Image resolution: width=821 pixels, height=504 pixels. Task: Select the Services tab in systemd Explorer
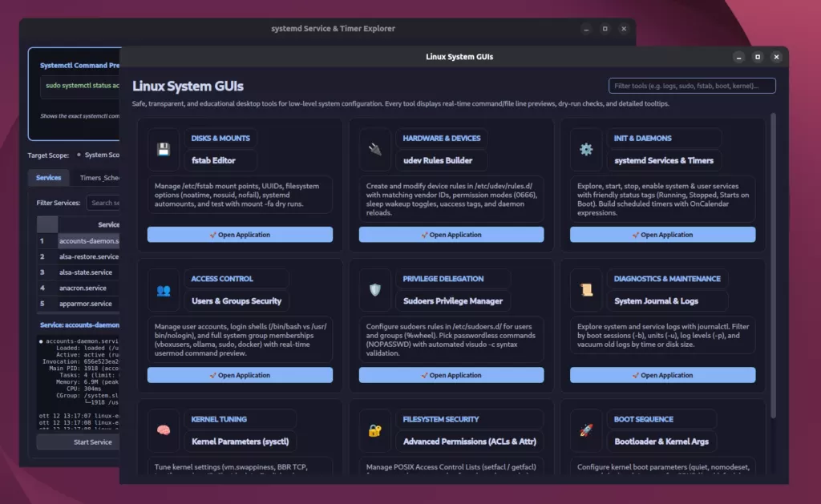pos(48,178)
